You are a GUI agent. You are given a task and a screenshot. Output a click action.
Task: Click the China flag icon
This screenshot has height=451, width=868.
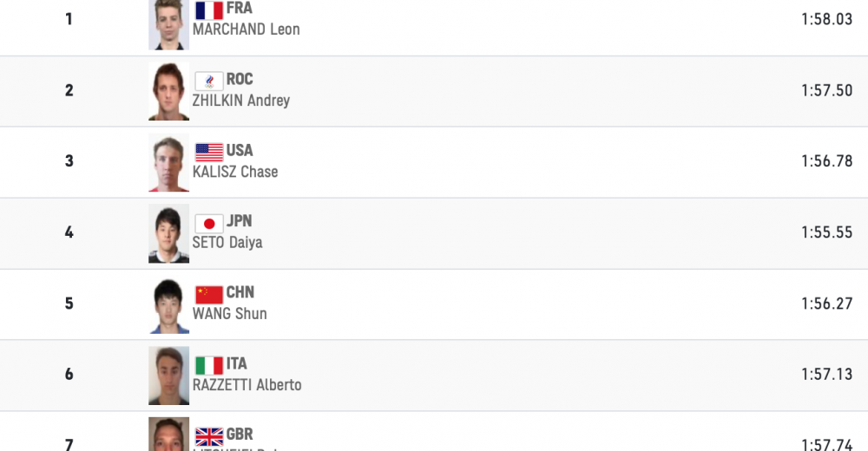[x=209, y=294]
